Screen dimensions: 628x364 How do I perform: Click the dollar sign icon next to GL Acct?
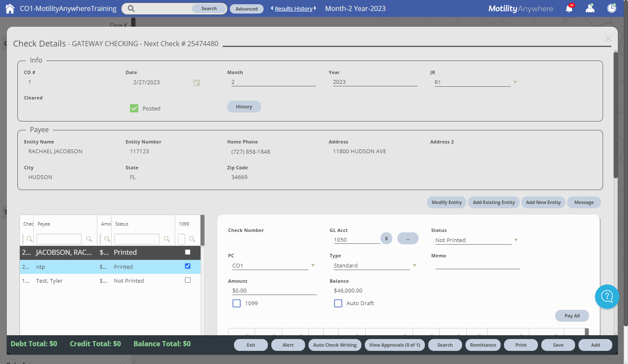(386, 238)
